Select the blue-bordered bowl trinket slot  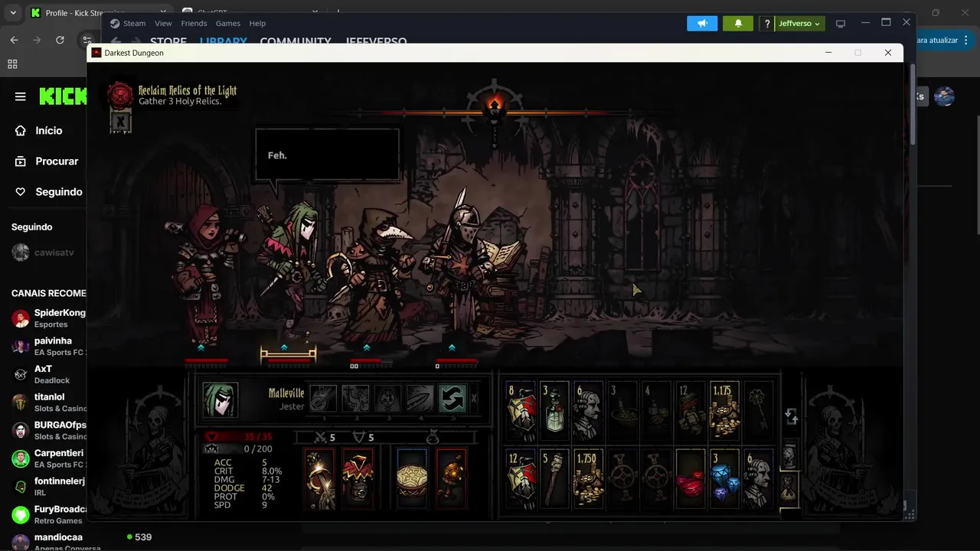(x=412, y=479)
